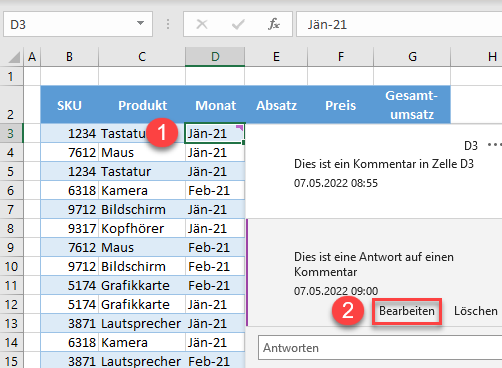The image size is (502, 368).
Task: Click the D3 cell reference in comment header
Action: click(x=471, y=145)
